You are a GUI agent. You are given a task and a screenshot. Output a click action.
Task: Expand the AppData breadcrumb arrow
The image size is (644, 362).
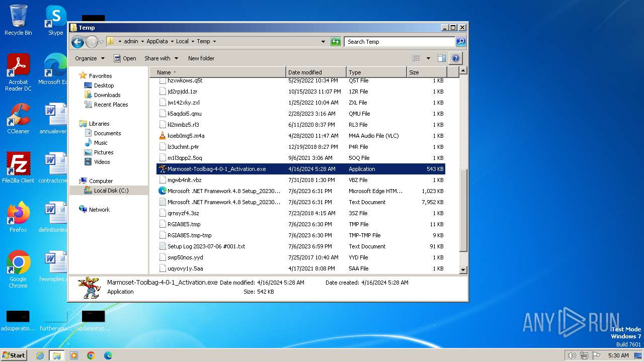172,42
